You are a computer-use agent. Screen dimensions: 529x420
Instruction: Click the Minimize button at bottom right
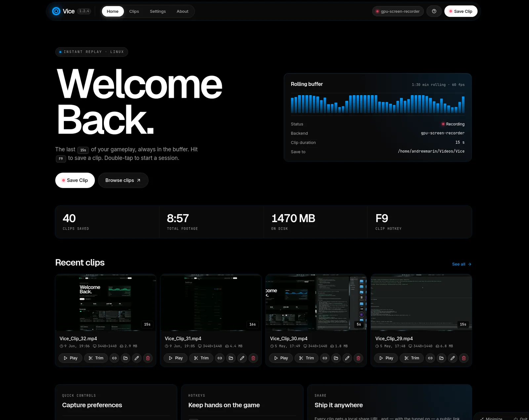pos(491,418)
